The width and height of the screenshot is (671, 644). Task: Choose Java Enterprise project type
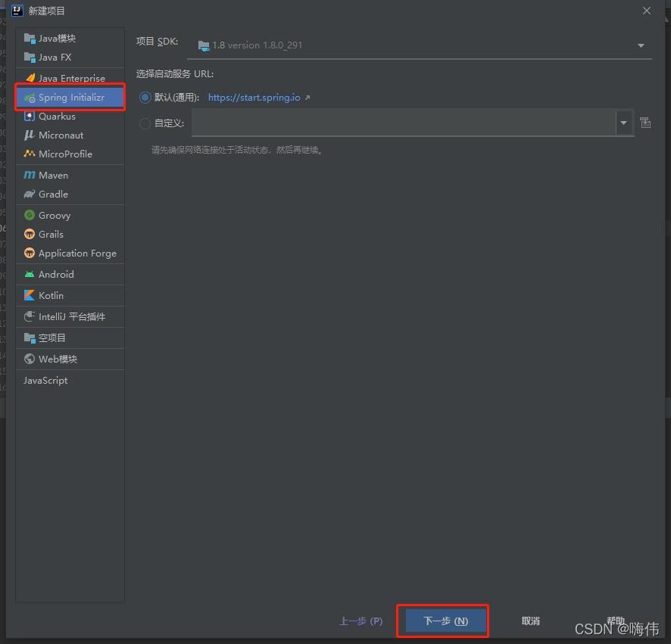[70, 78]
